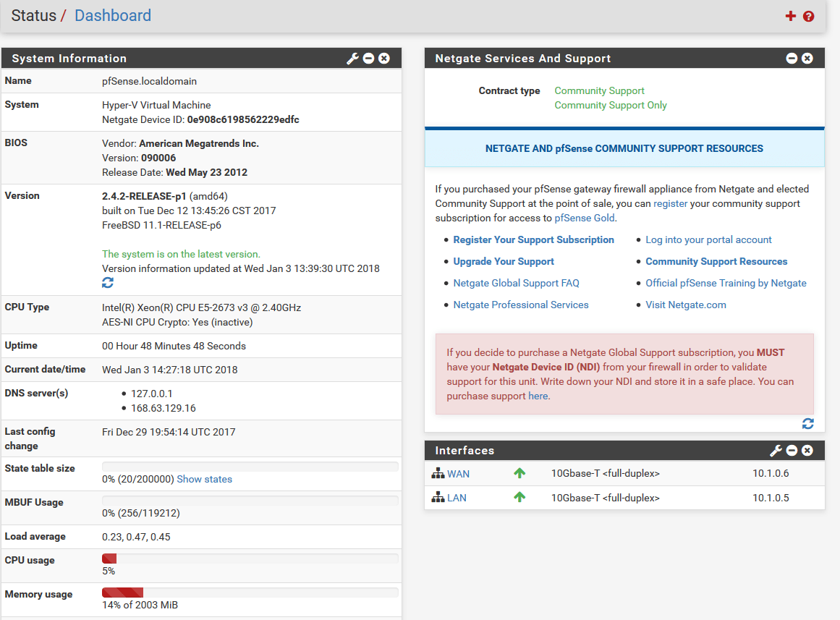840x620 pixels.
Task: Click WAN green up-arrow status icon
Action: (519, 473)
